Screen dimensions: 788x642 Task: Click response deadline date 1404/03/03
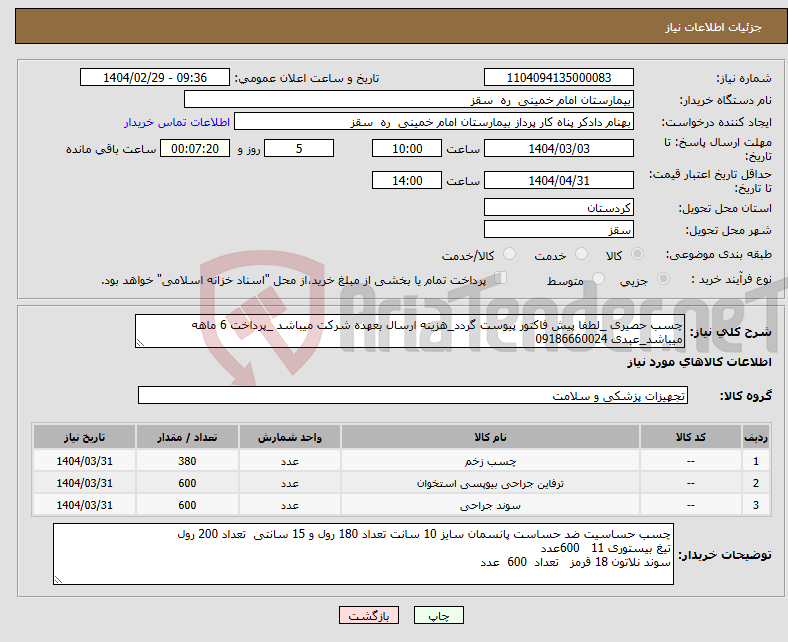pos(558,148)
